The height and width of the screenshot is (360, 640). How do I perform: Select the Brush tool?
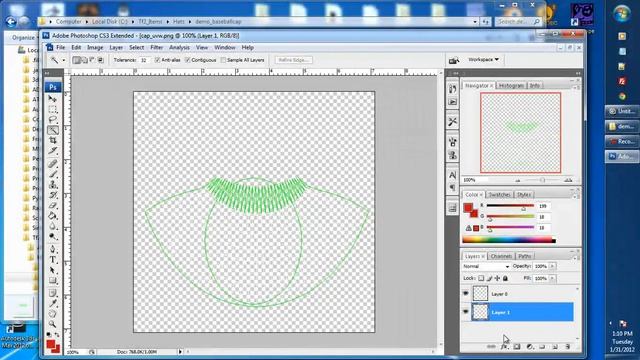pyautogui.click(x=53, y=174)
